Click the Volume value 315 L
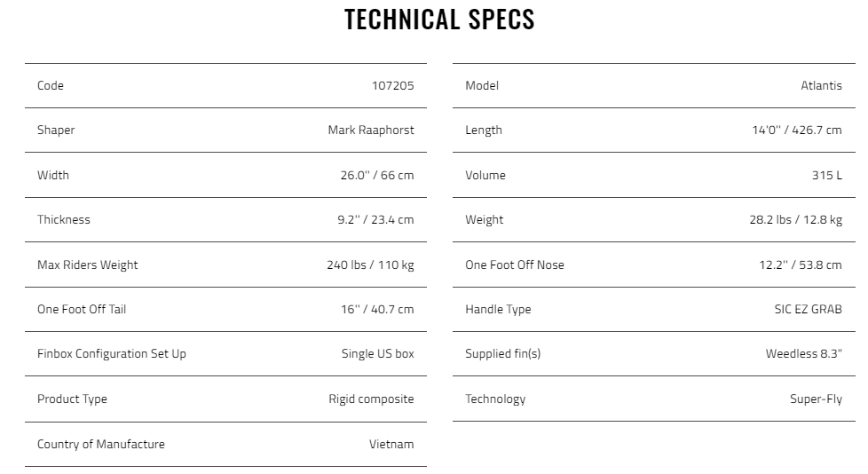This screenshot has width=868, height=474. pyautogui.click(x=827, y=176)
